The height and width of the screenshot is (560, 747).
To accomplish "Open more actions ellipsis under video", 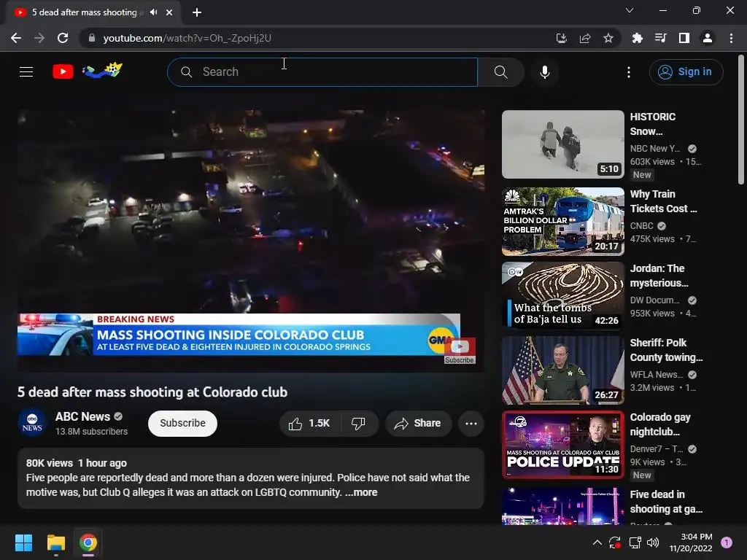I will click(471, 424).
